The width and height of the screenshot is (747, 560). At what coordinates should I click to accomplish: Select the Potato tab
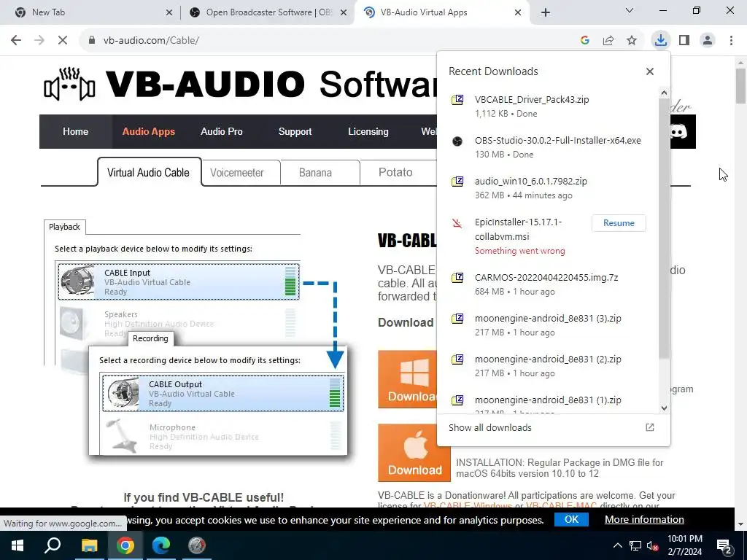395,172
